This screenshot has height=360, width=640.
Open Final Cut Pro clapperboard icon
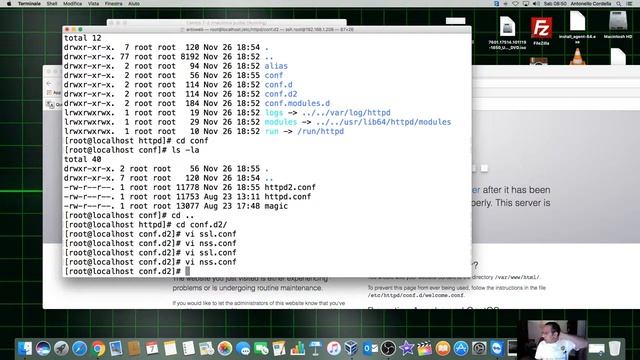[424, 348]
